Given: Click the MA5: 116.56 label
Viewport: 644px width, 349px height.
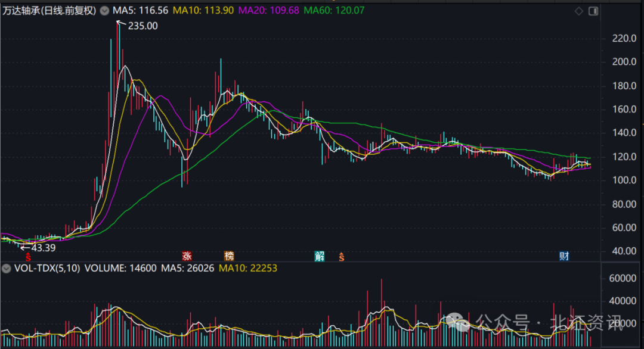Looking at the screenshot, I should [141, 11].
